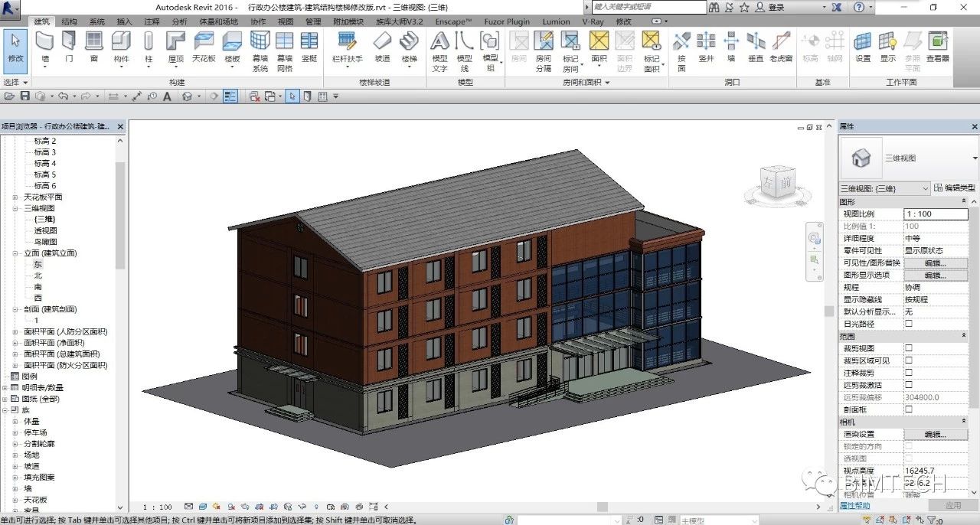Expand the 明细表/数量 tree node
This screenshot has height=525, width=980.
pyautogui.click(x=5, y=388)
